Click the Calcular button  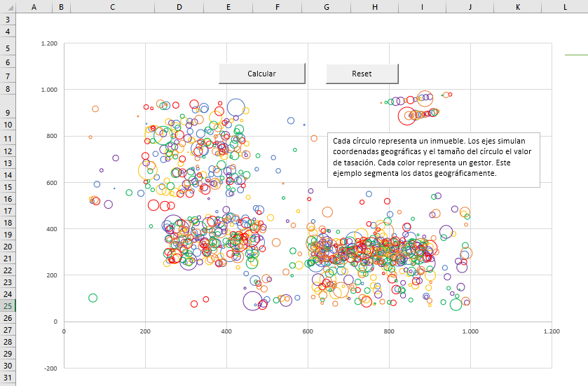coord(261,74)
